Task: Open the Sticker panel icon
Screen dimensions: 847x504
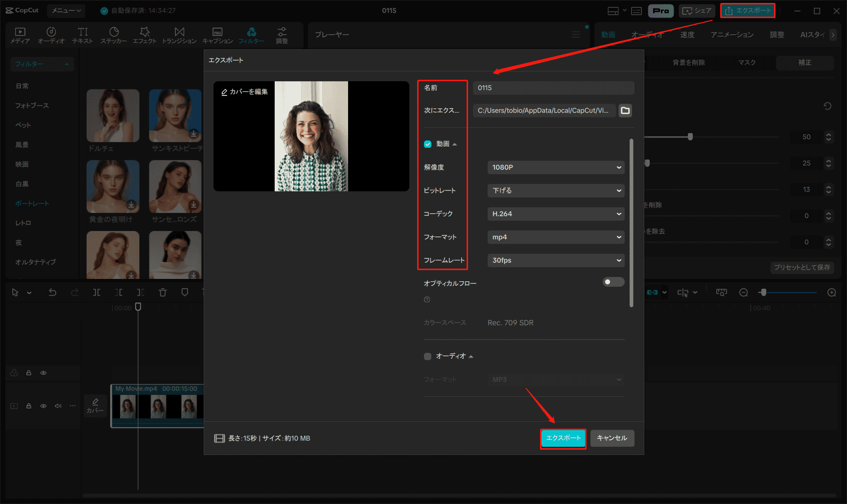Action: click(114, 35)
